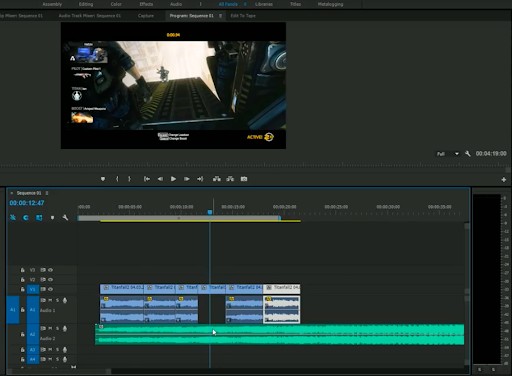Toggle track lock for V3
The width and height of the screenshot is (512, 376).
coord(23,270)
